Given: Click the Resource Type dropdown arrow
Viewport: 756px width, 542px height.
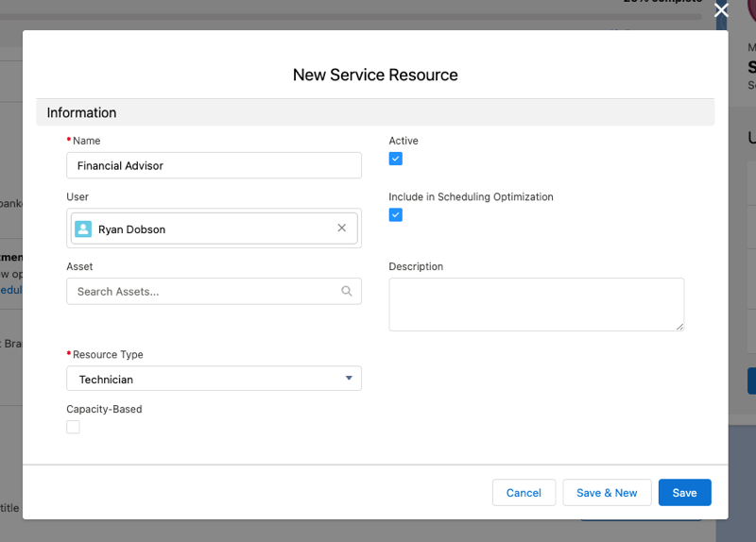Looking at the screenshot, I should click(x=348, y=379).
